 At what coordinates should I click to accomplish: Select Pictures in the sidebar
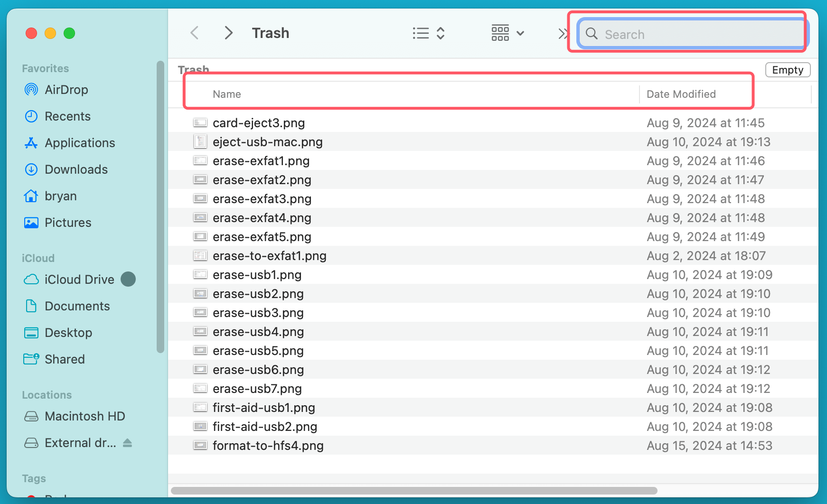click(68, 223)
